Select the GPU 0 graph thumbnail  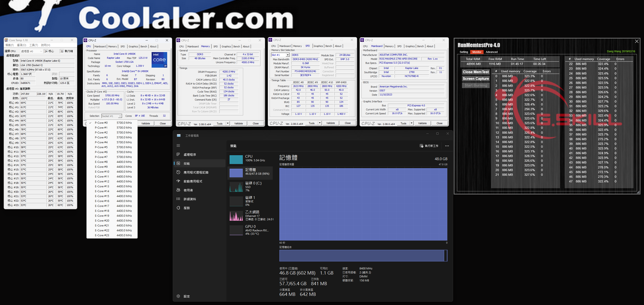[x=236, y=230]
